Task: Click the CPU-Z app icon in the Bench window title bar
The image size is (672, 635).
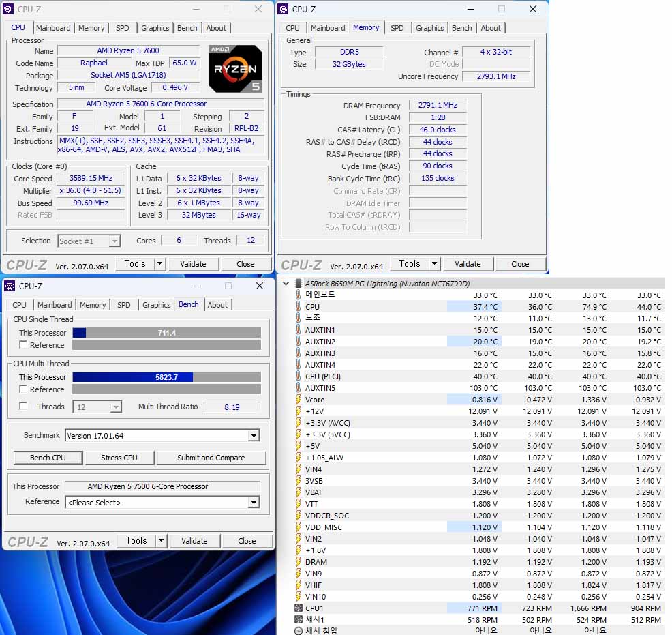Action: point(10,286)
